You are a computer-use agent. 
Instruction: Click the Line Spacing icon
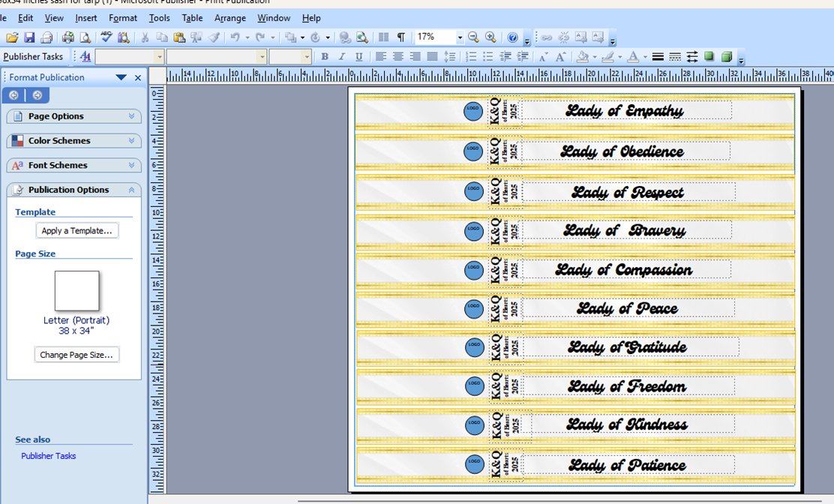point(449,57)
